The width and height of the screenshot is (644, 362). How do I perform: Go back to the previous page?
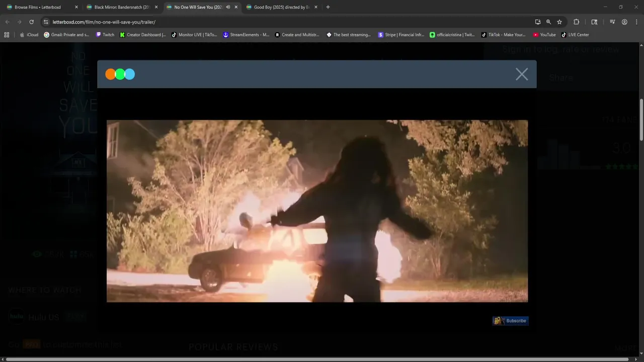(x=7, y=22)
